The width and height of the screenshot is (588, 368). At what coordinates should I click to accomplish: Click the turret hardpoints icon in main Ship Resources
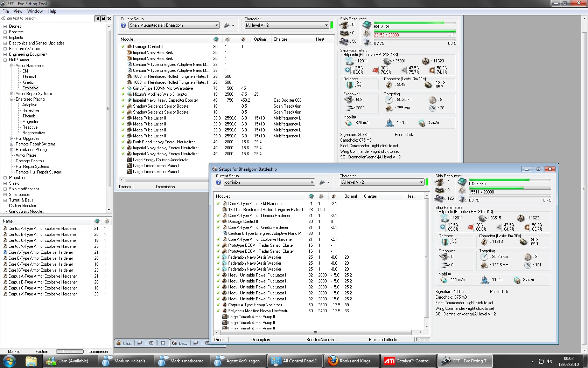344,25
